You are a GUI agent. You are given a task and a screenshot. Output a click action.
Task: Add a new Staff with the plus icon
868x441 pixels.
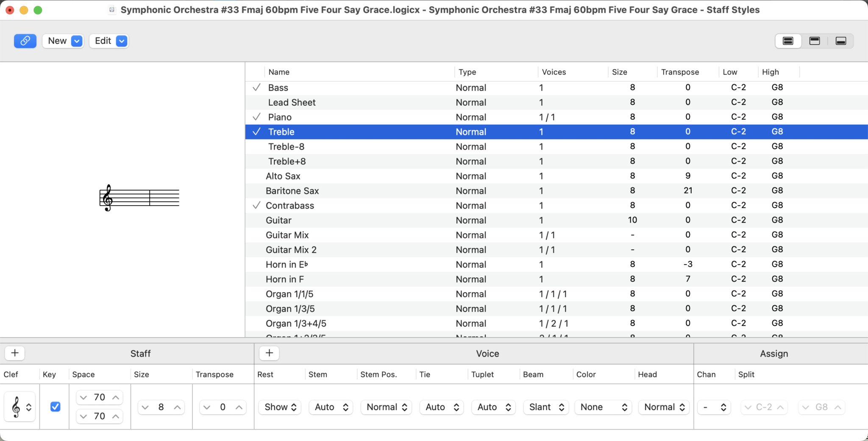(14, 353)
